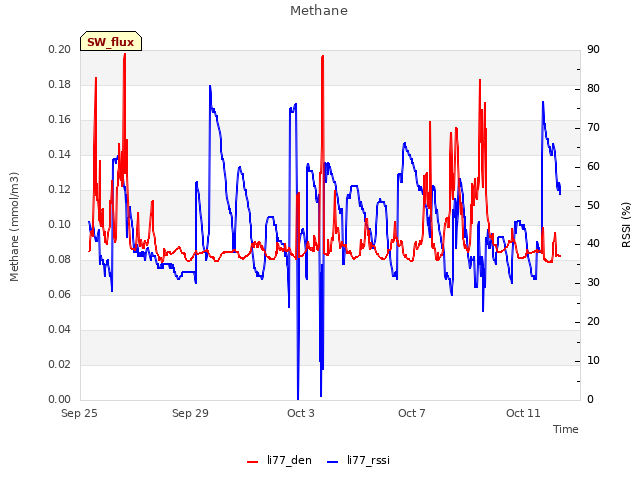640x480 pixels.
Task: Click the 0.18 methane axis value
Action: (x=60, y=84)
